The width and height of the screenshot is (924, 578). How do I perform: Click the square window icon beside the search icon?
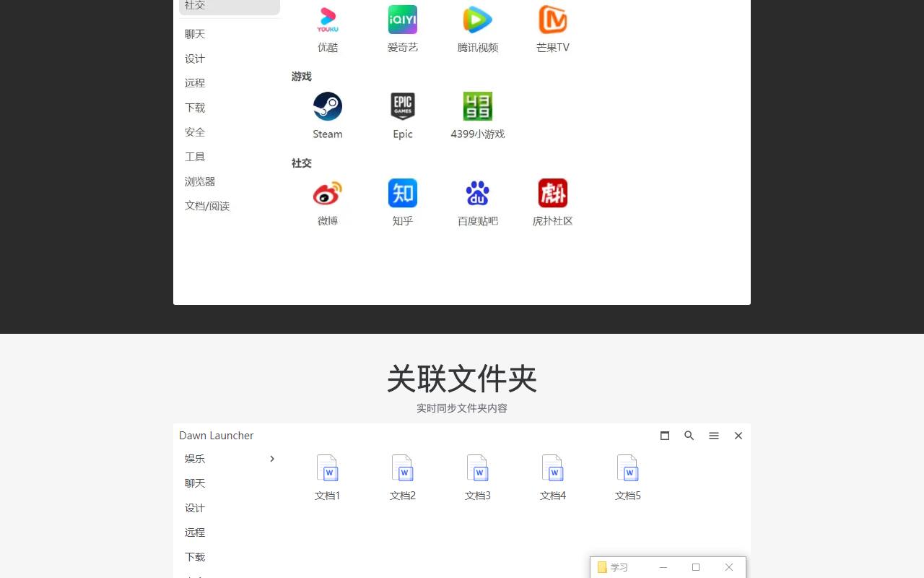click(x=665, y=436)
